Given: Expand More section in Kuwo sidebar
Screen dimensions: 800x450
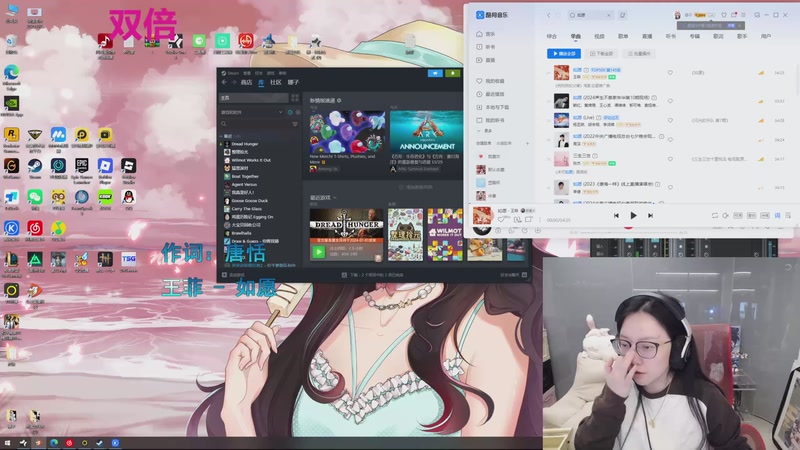Looking at the screenshot, I should click(x=485, y=131).
